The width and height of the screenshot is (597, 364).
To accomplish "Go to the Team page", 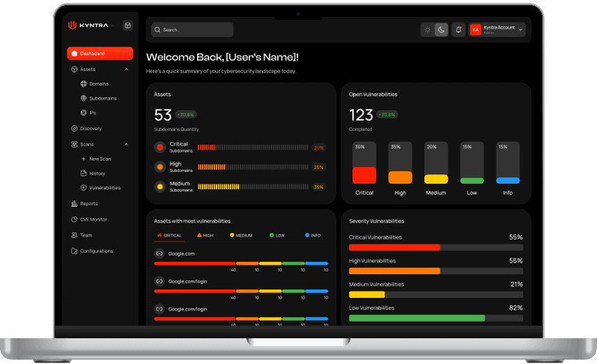I will click(x=86, y=235).
